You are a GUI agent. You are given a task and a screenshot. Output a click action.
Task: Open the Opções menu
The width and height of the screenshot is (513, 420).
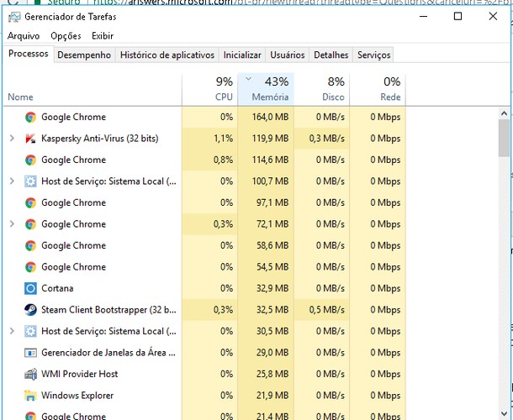pyautogui.click(x=66, y=36)
